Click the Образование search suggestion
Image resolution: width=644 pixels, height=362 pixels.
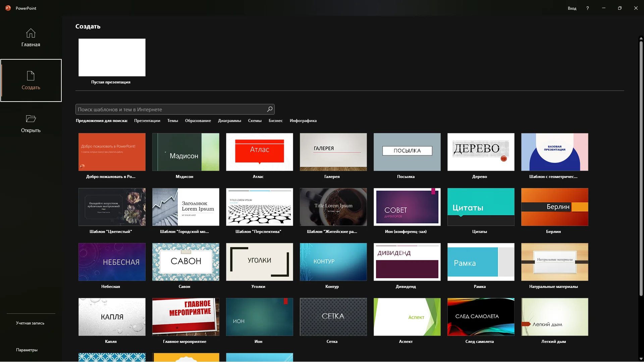pos(198,121)
